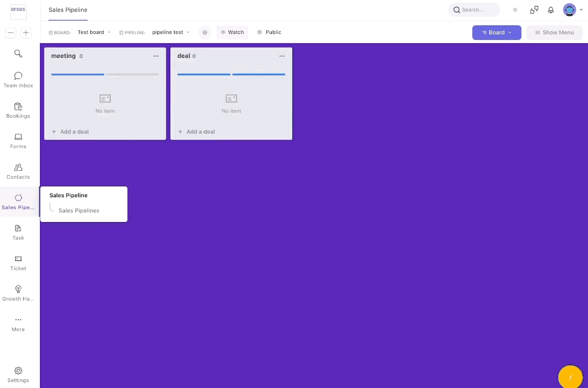This screenshot has height=388, width=588.
Task: Open the Ticket module icon
Action: coord(18,263)
